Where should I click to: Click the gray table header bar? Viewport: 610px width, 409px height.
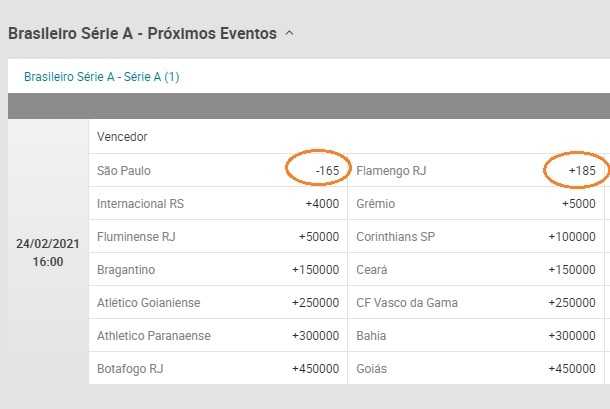pos(309,106)
